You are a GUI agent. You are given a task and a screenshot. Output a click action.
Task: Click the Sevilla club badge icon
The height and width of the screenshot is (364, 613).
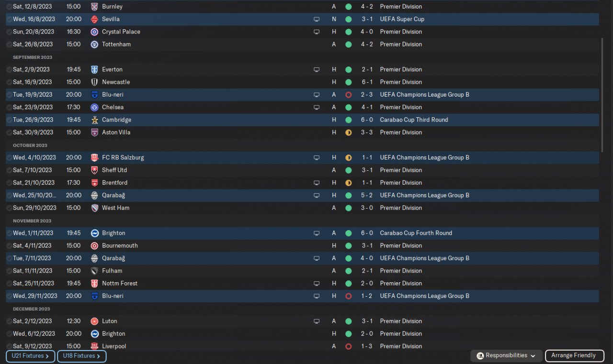point(94,19)
